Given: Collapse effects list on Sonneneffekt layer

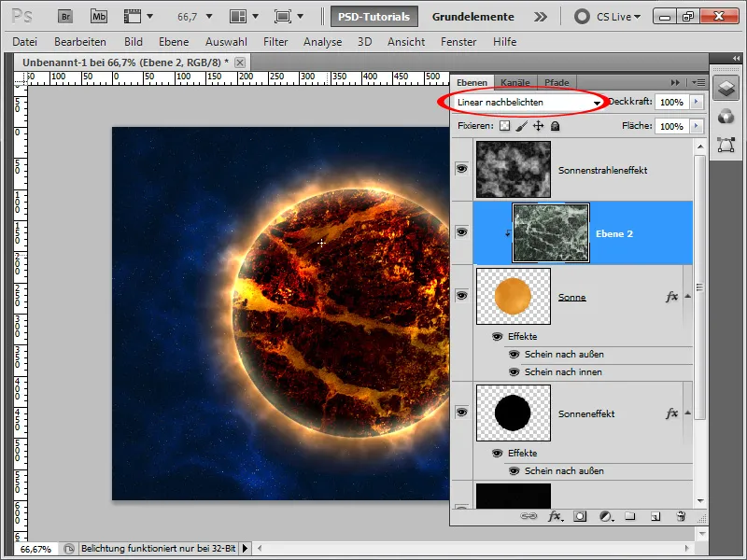Looking at the screenshot, I should [x=687, y=413].
